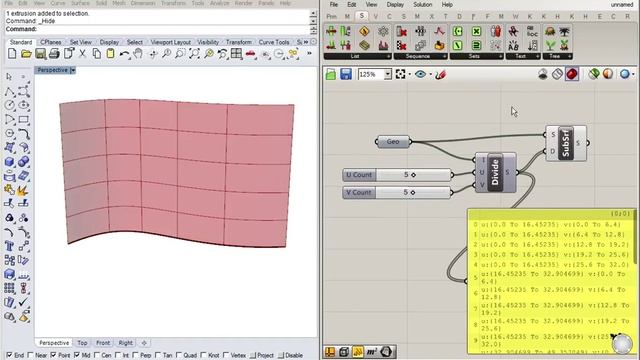Image resolution: width=640 pixels, height=360 pixels.
Task: Open the Perspective viewport dropdown arrow
Action: coord(73,70)
